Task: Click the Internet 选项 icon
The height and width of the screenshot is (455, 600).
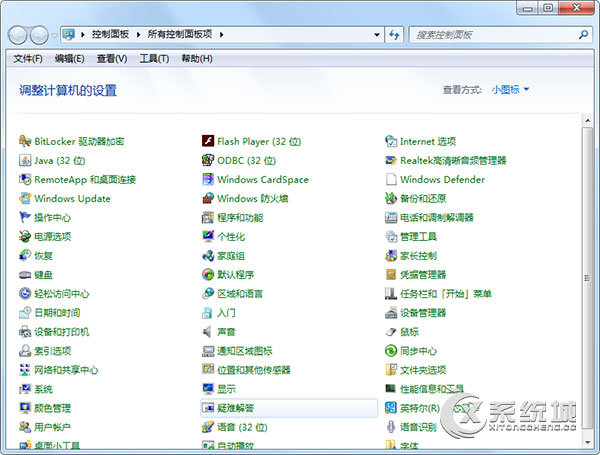Action: pyautogui.click(x=391, y=141)
